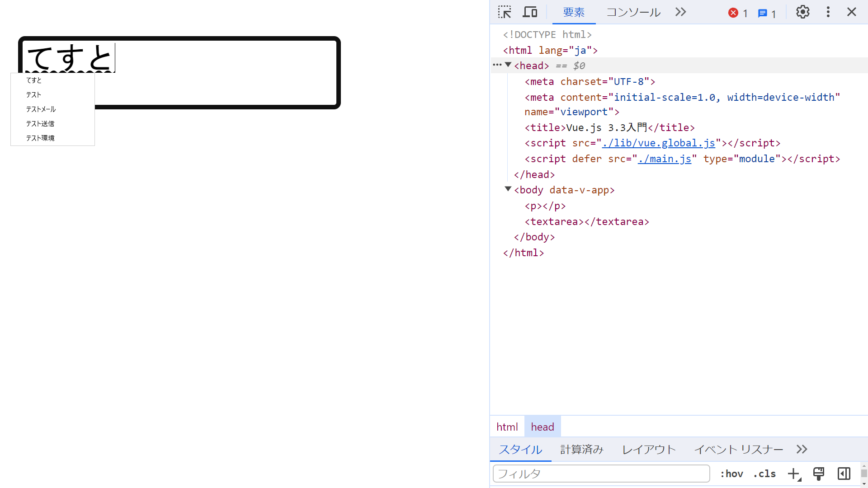
Task: Click new style rule plus icon
Action: pyautogui.click(x=793, y=474)
